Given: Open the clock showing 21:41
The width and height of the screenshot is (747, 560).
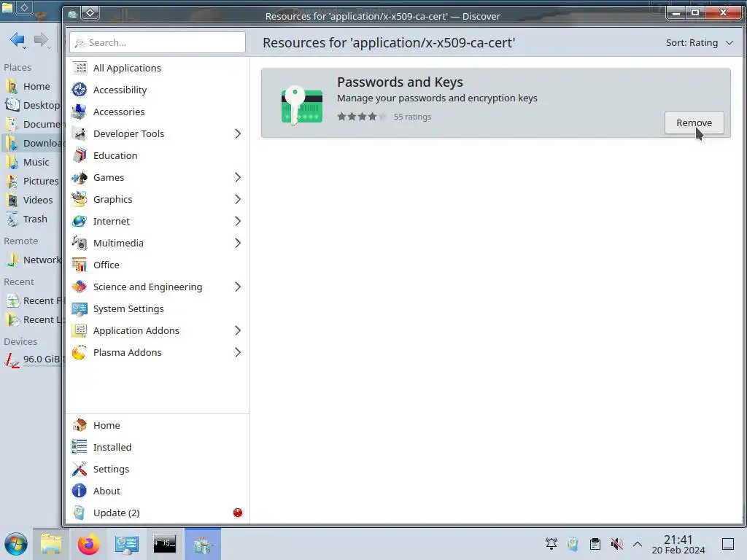Looking at the screenshot, I should click(x=678, y=544).
